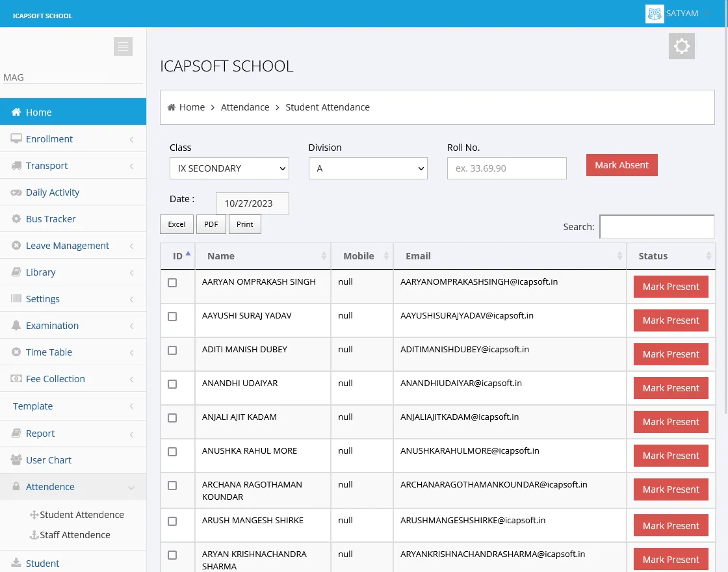Mark Present for AARYAN OMPRAKASH SINGH
Viewport: 728px width, 572px height.
click(x=671, y=287)
